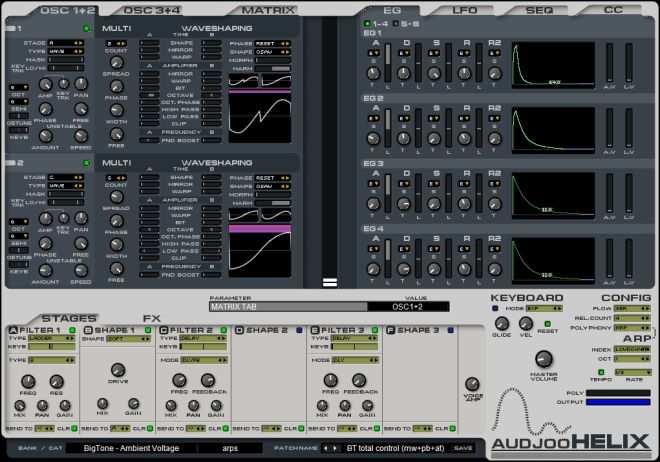This screenshot has width=660, height=462.
Task: Click the patch name field
Action: click(x=395, y=448)
